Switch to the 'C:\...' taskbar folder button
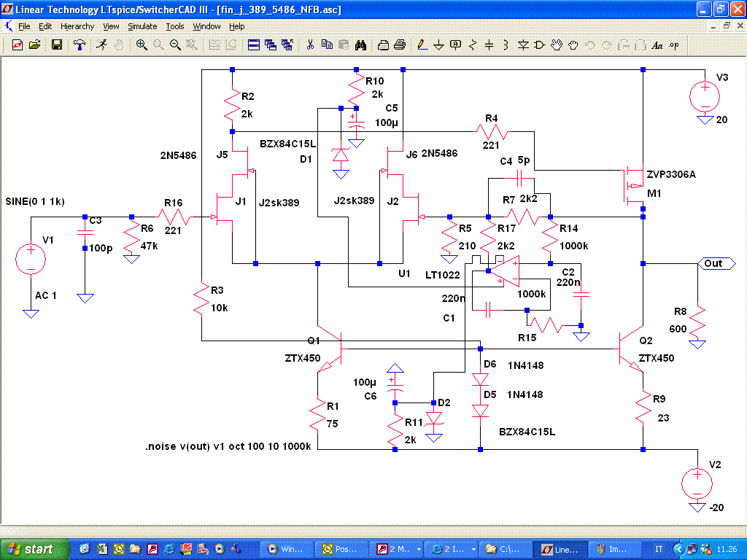This screenshot has height=560, width=747. coord(505,549)
